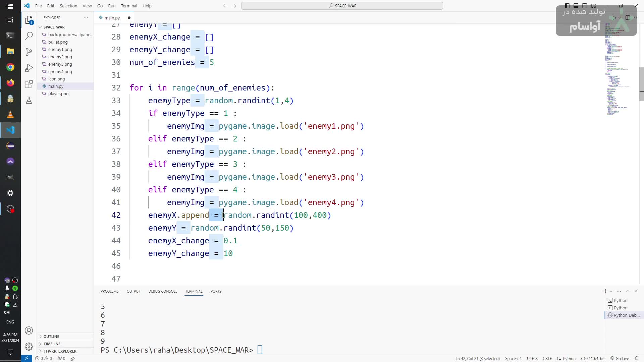
Task: Click notifications bell in status bar
Action: tap(636, 358)
